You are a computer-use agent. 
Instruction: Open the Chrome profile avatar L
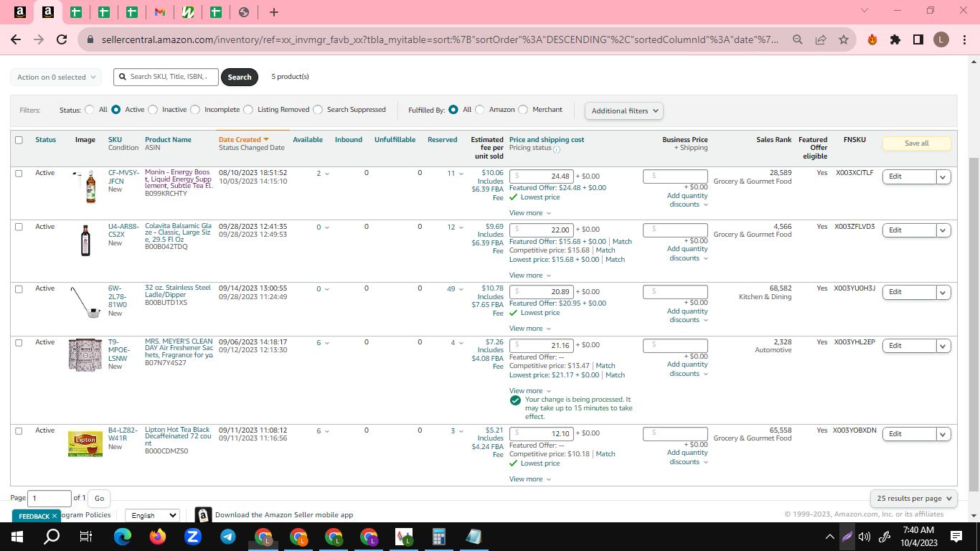(941, 39)
